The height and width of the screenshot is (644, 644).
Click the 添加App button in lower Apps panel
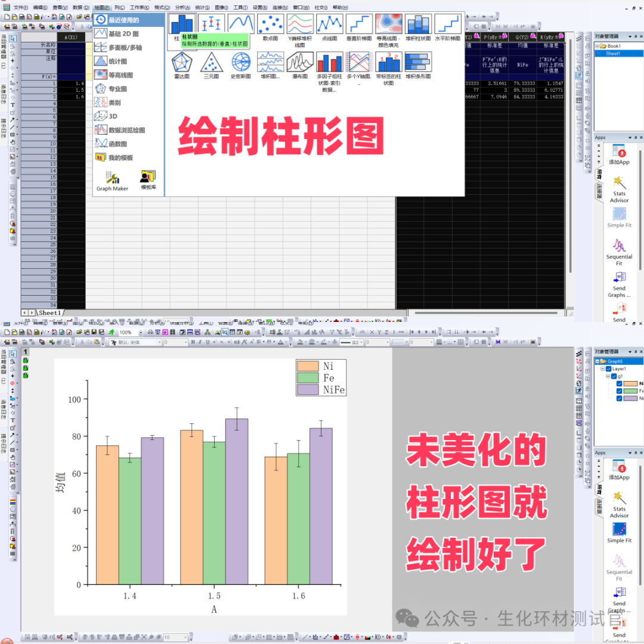(x=619, y=470)
